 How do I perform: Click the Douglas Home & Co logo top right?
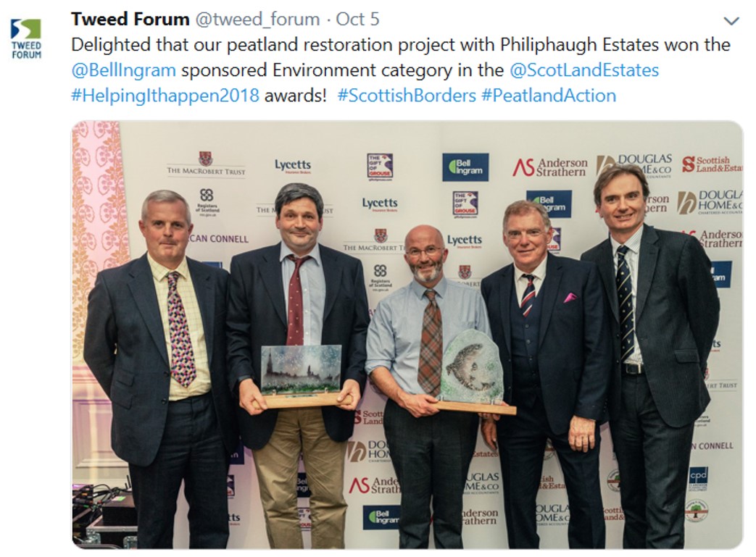(x=634, y=167)
